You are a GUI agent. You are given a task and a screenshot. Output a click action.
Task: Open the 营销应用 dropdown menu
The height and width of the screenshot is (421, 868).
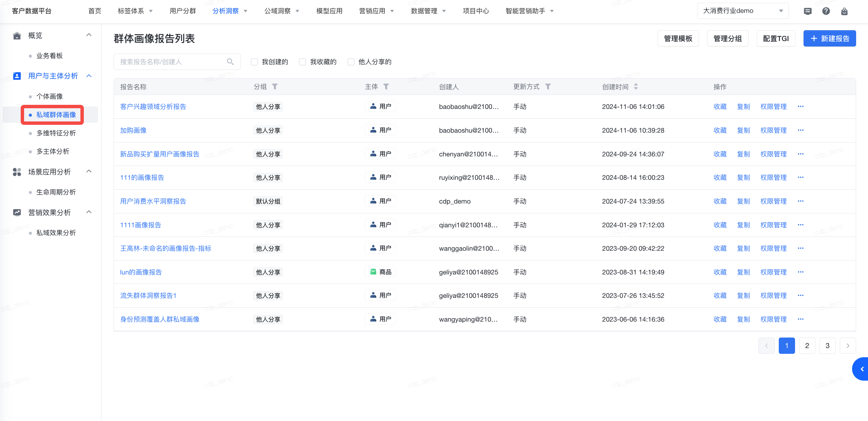click(376, 11)
